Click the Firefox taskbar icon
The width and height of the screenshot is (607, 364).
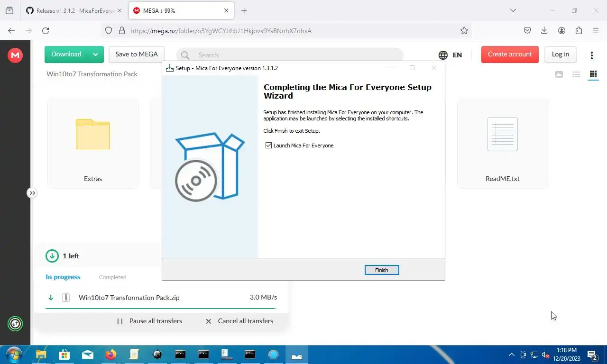point(111,355)
